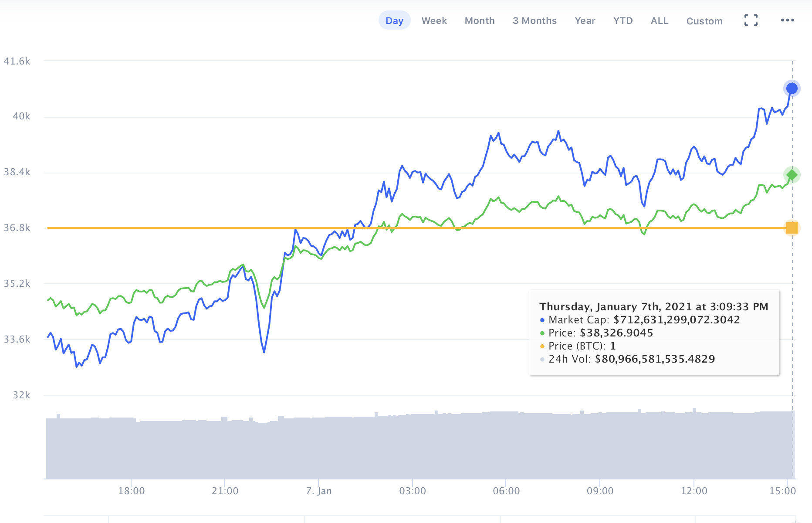Switch to the Week range
The image size is (812, 523).
pyautogui.click(x=434, y=20)
